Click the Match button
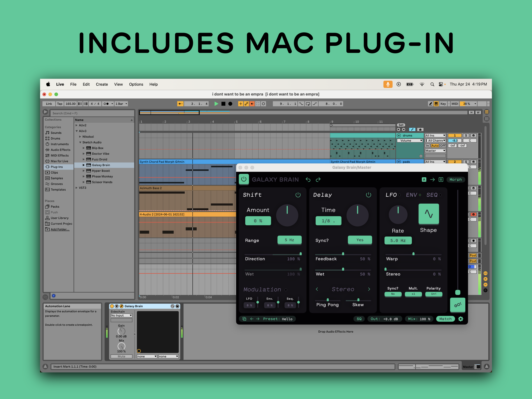Image resolution: width=532 pixels, height=399 pixels. point(445,319)
